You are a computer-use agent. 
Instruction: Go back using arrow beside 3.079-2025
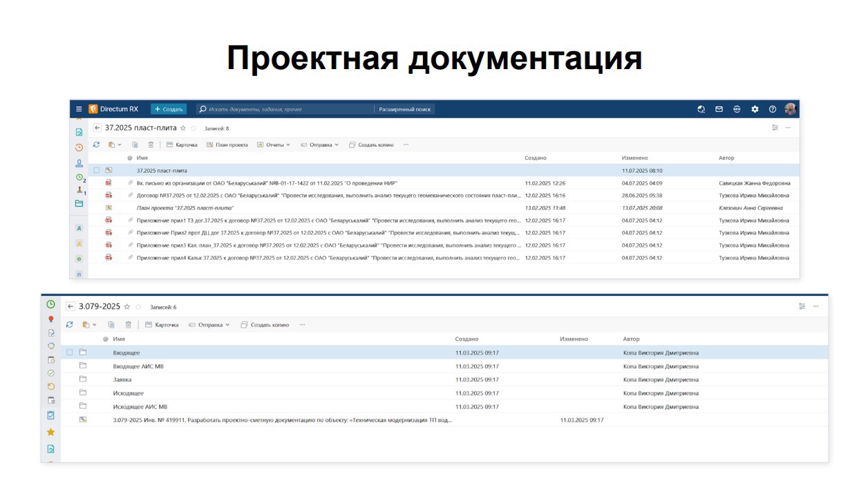coord(70,307)
